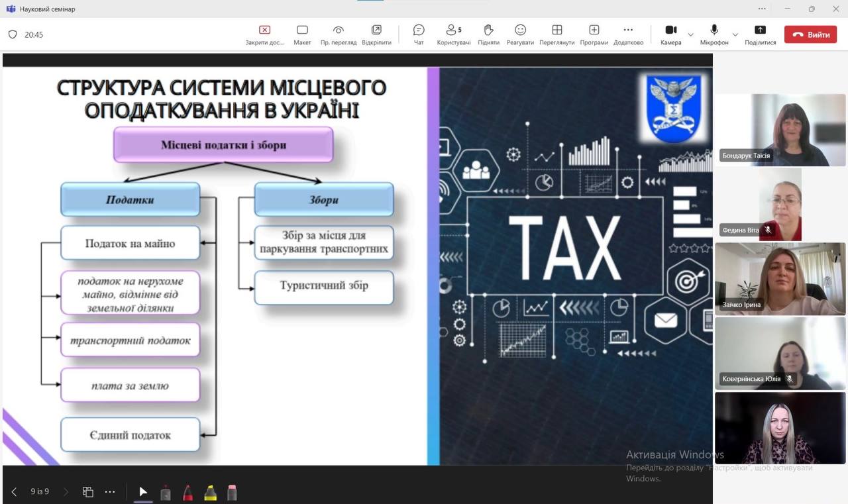The width and height of the screenshot is (848, 504).
Task: Expand the microphone options dropdown arrow
Action: click(x=735, y=34)
